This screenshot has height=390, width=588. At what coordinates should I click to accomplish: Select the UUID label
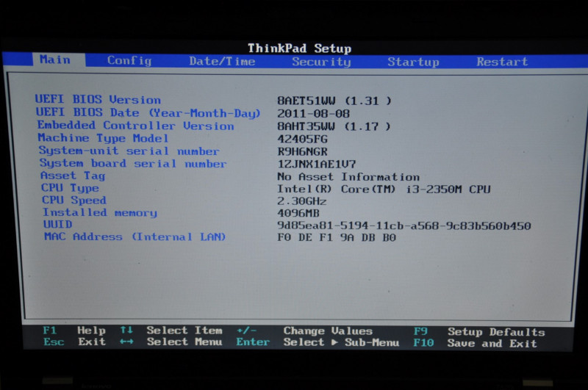[58, 224]
